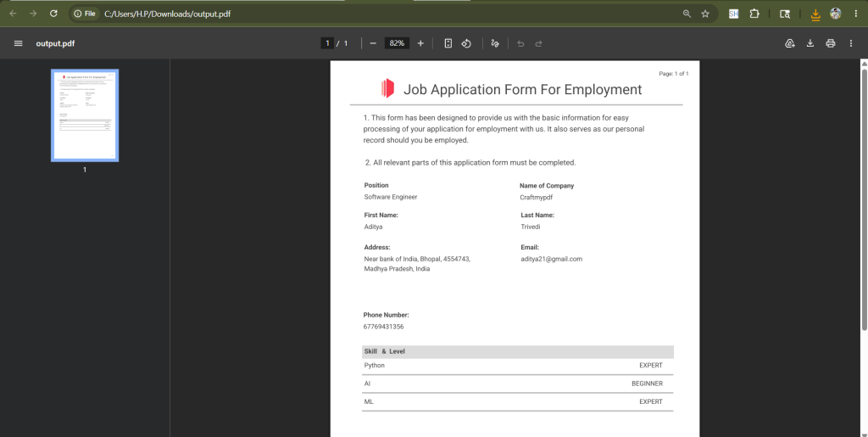Click the 'Software Engineer' position value

(x=391, y=197)
